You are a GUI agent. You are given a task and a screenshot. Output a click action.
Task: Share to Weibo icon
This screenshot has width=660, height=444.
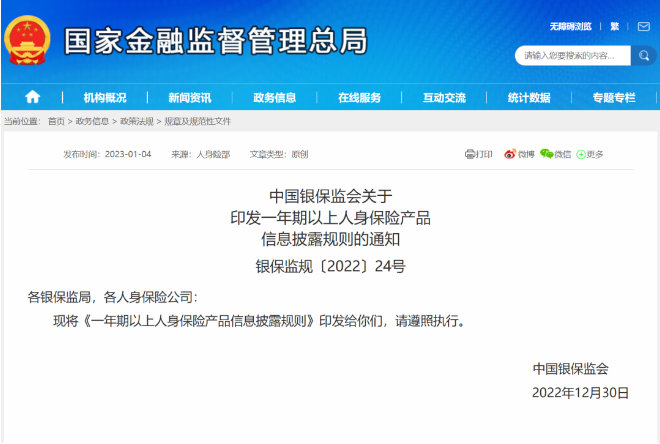[510, 154]
